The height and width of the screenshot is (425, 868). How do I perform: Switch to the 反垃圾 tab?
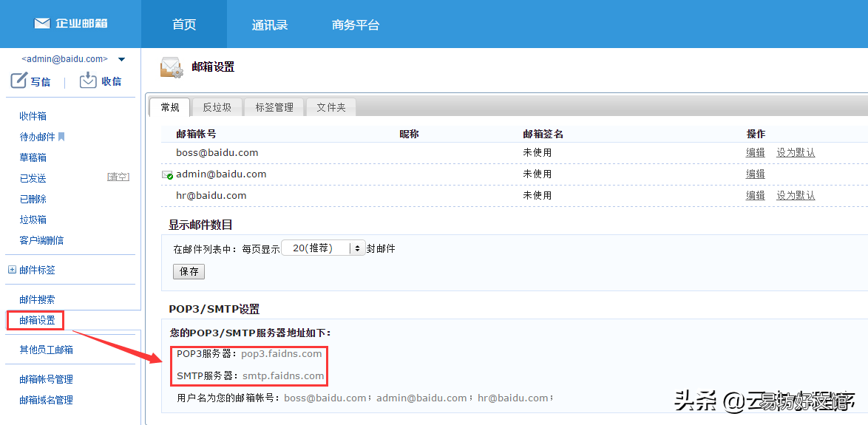[217, 107]
